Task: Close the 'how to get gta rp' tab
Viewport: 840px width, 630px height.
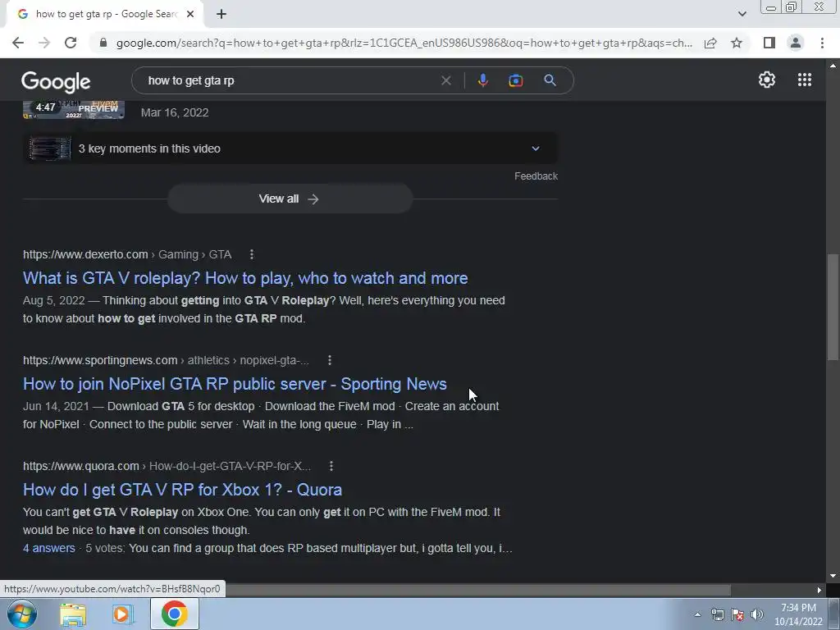Action: pos(190,15)
